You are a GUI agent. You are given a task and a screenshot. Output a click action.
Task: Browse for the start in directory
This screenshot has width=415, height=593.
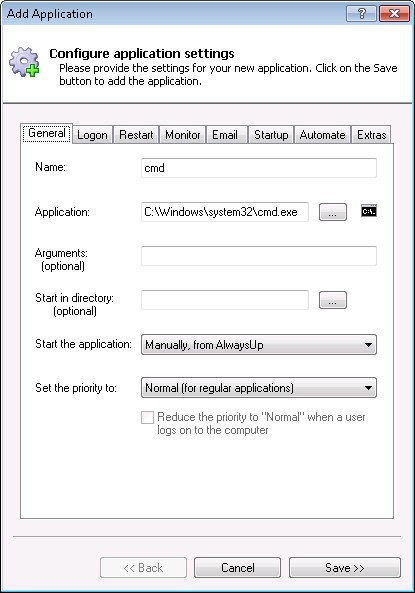pyautogui.click(x=333, y=300)
